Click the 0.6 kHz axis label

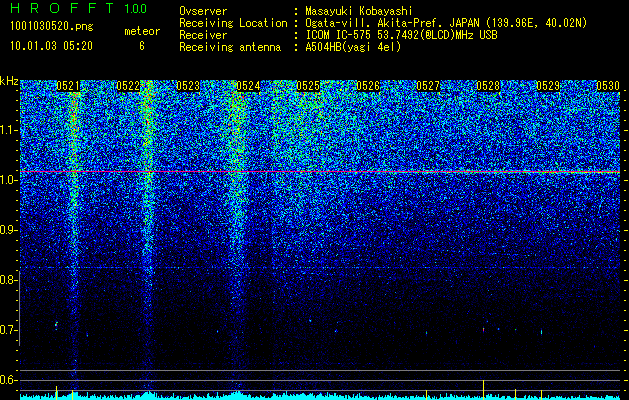click(x=8, y=380)
